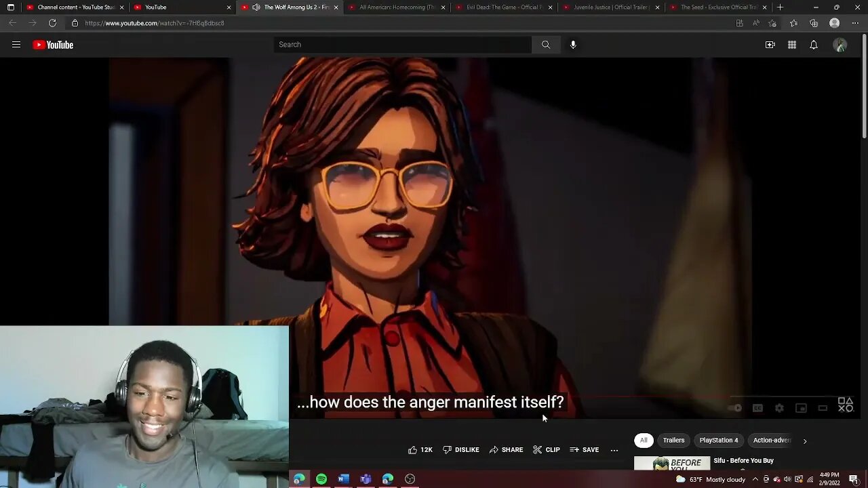Click the Sifu Before You Buy thumbnail
This screenshot has height=488, width=868.
pos(672,464)
